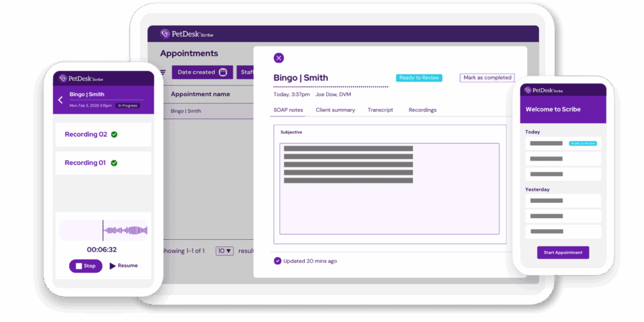
Task: Click the calendar icon on Date created
Action: click(x=223, y=72)
